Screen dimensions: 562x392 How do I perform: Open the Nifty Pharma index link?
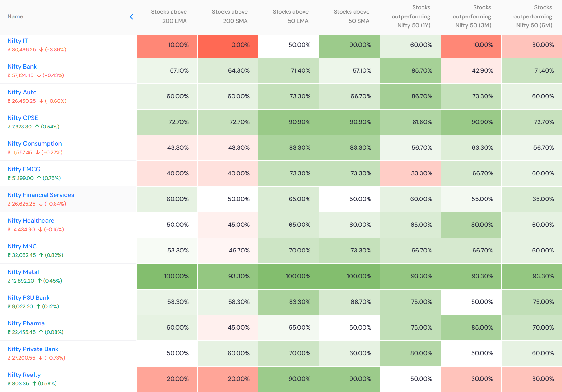(x=26, y=323)
